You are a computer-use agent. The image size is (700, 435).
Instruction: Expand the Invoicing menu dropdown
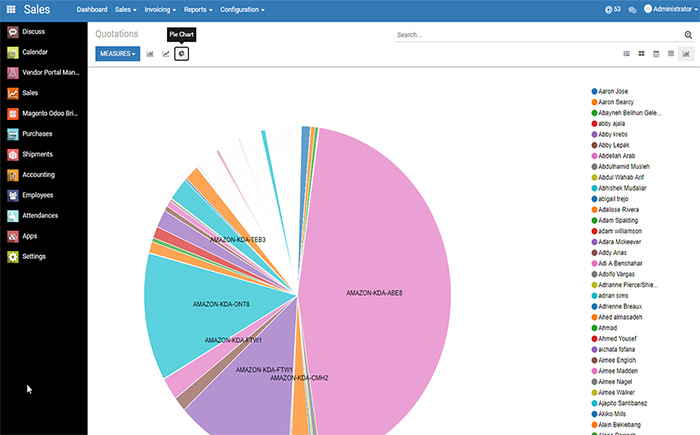coord(160,9)
